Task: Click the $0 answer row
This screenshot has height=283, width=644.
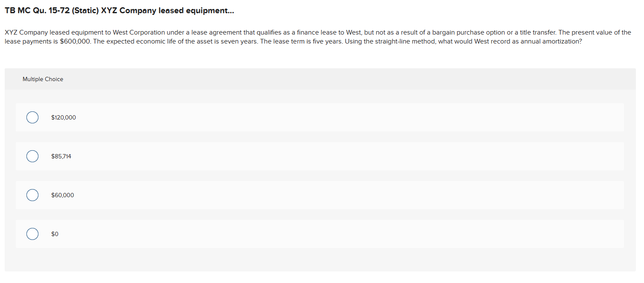Action: [x=256, y=233]
